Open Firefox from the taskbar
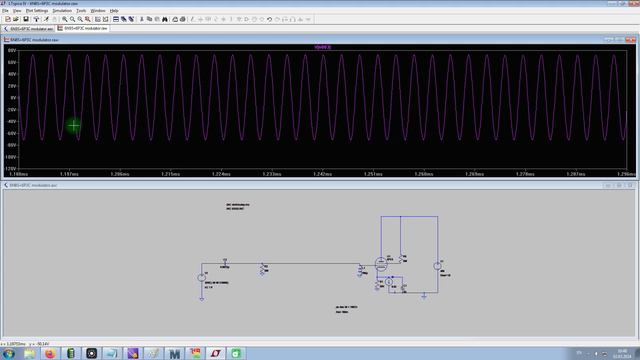Image resolution: width=640 pixels, height=360 pixels. (x=50, y=353)
